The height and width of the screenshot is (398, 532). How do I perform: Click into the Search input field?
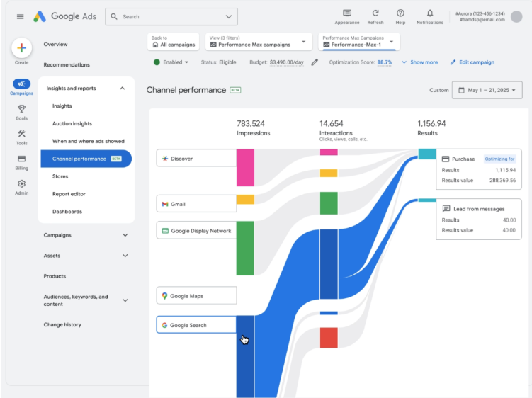[171, 16]
